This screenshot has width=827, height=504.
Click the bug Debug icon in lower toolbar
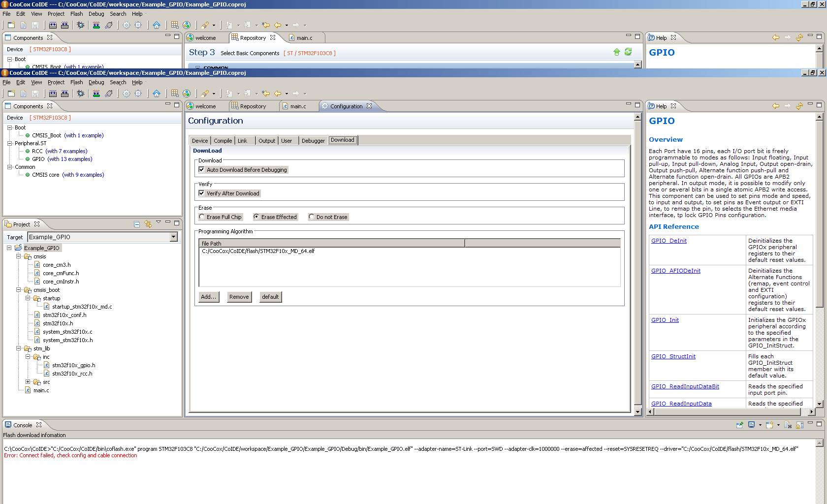81,94
